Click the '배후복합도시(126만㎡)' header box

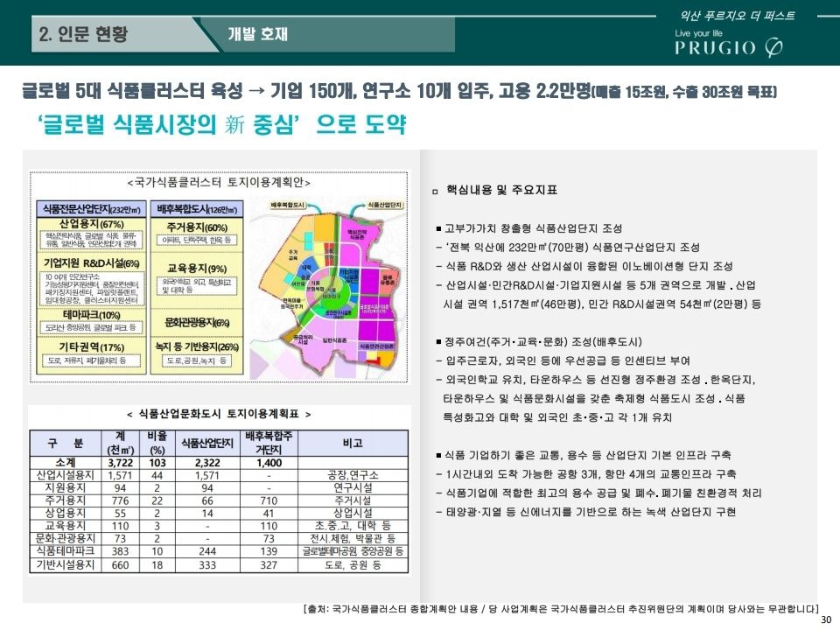pos(197,209)
